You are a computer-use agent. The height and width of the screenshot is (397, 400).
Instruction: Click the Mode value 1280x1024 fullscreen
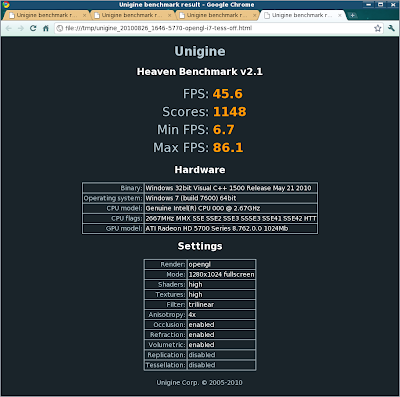221,274
